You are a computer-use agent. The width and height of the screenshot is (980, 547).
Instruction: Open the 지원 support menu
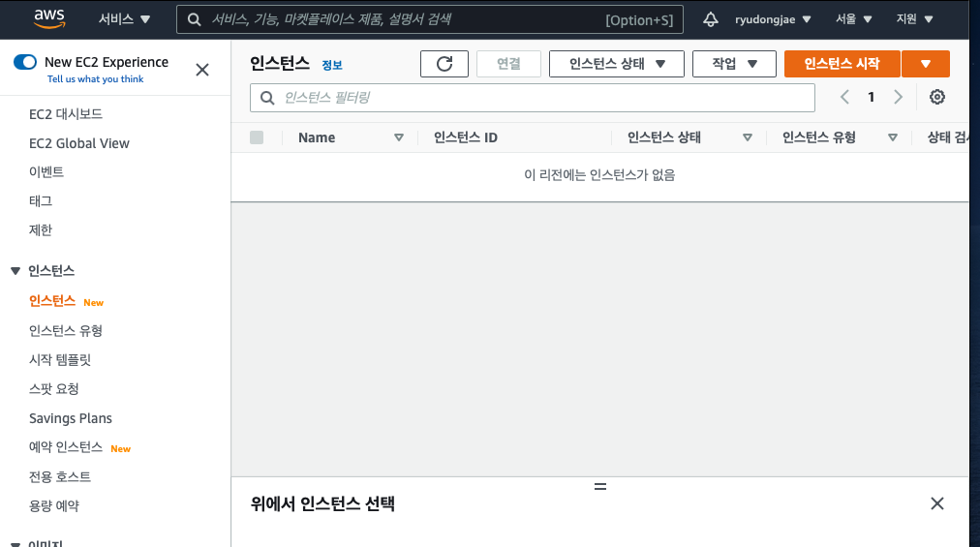(914, 19)
